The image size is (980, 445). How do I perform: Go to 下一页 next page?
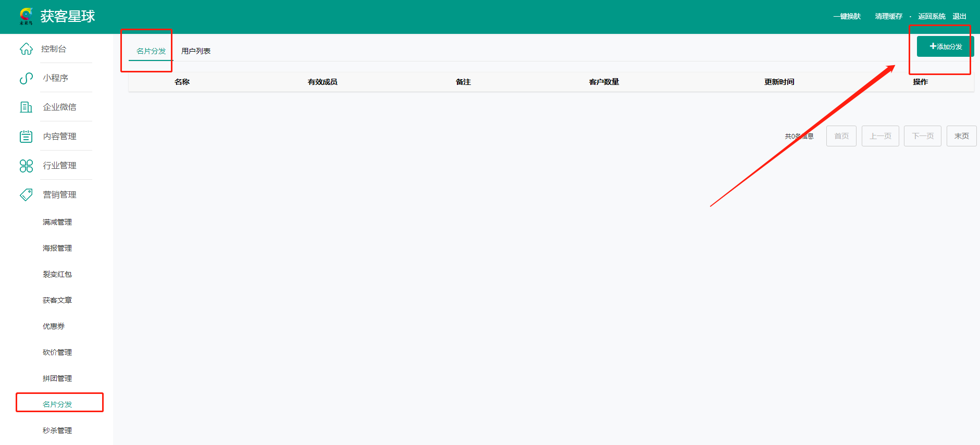(x=923, y=136)
